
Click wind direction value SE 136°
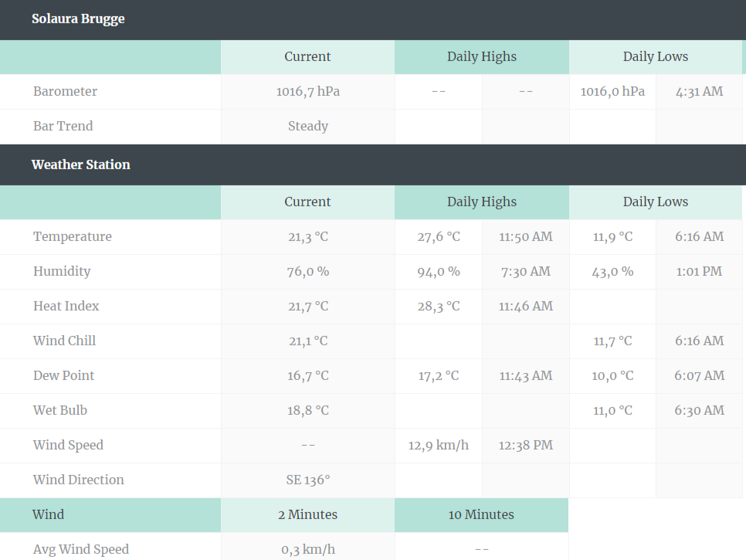coord(308,480)
